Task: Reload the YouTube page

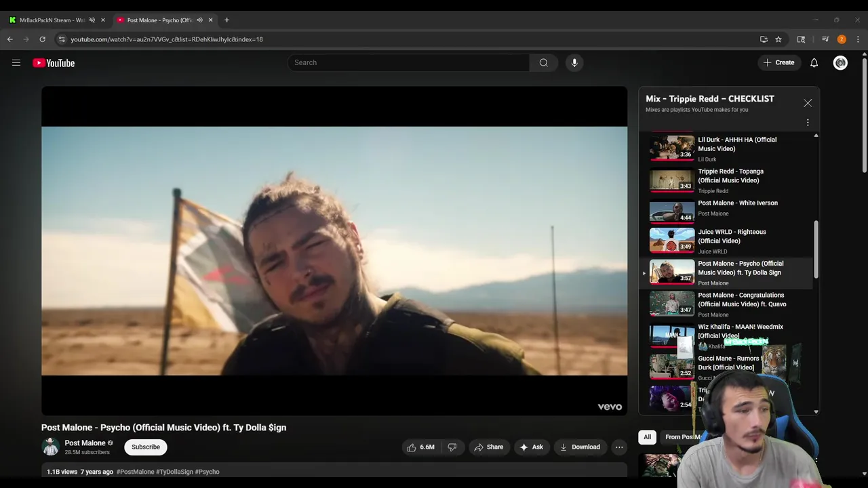Action: (x=42, y=39)
